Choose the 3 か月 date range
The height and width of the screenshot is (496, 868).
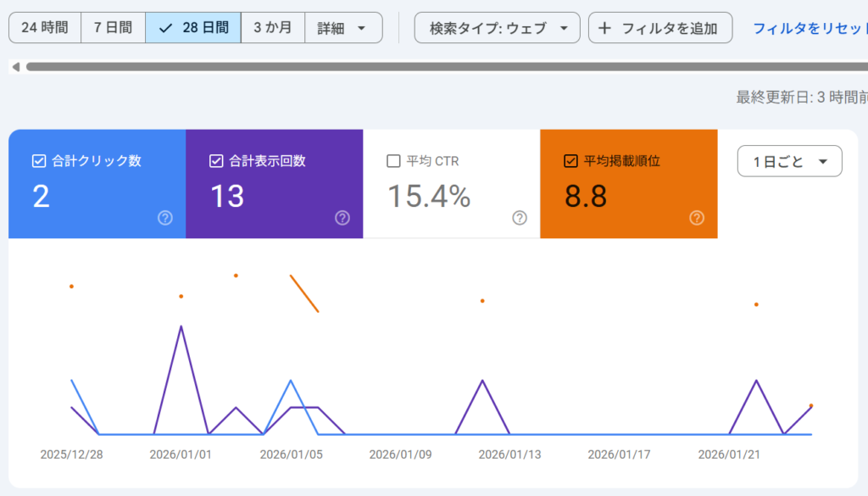[x=272, y=28]
